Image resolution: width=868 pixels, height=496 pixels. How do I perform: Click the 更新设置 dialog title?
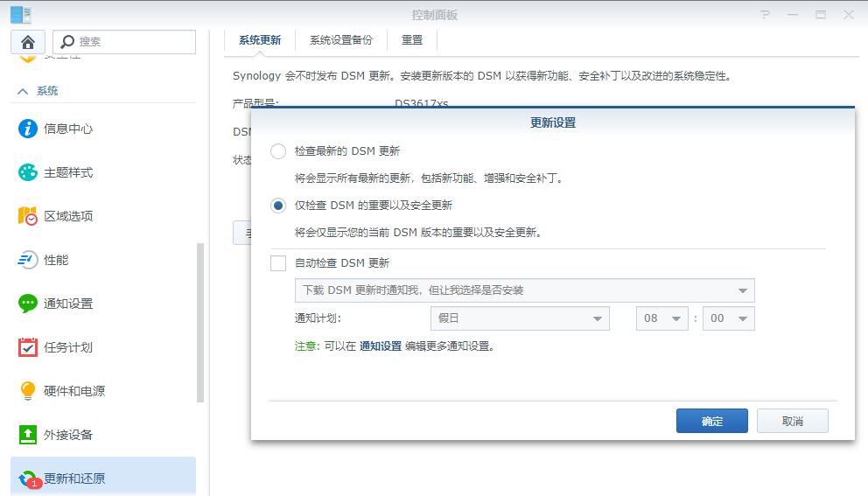[x=553, y=122]
